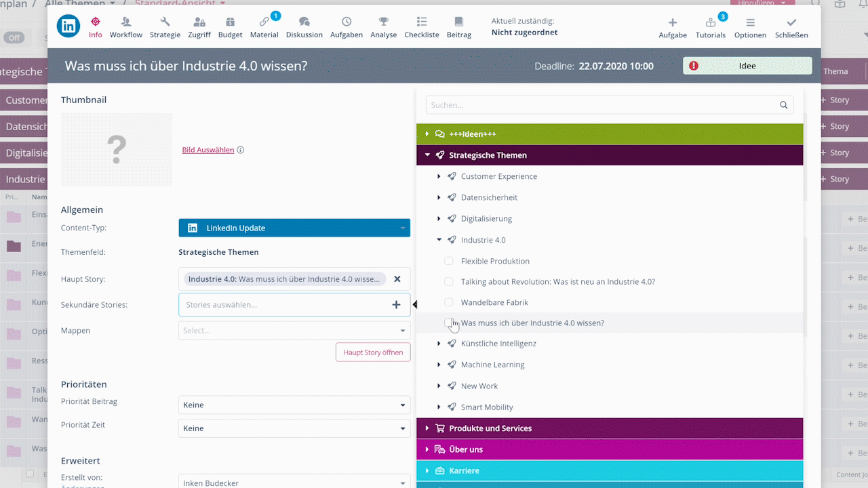Image resolution: width=868 pixels, height=488 pixels.
Task: Click the Idee status bar
Action: point(747,66)
